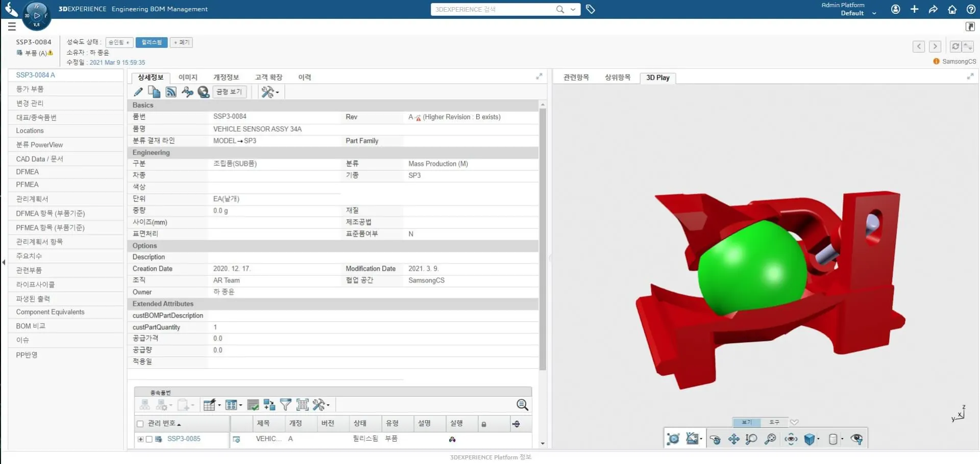Select the Rotate tool in the 3D viewer
This screenshot has height=464, width=980.
pos(715,439)
